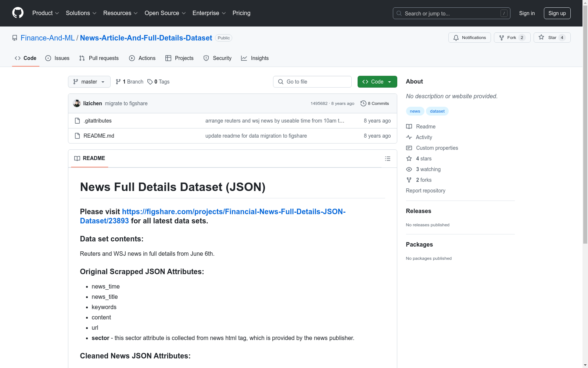Switch to the Projects tab

179,58
